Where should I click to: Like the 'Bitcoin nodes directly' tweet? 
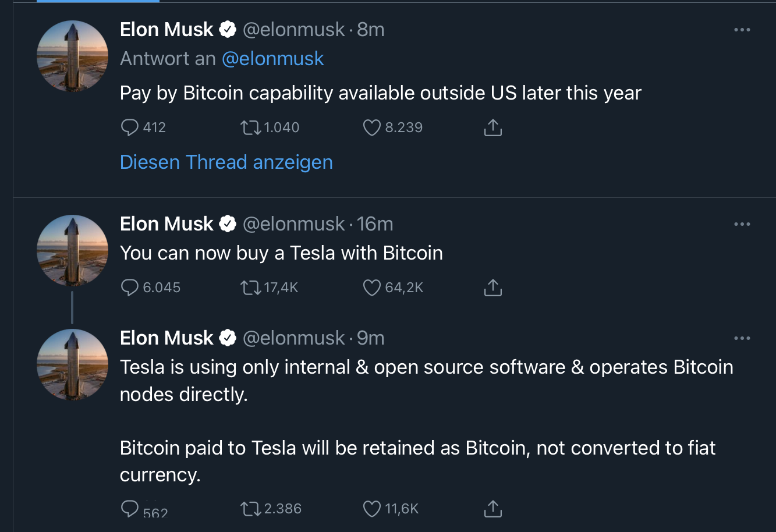click(x=371, y=508)
